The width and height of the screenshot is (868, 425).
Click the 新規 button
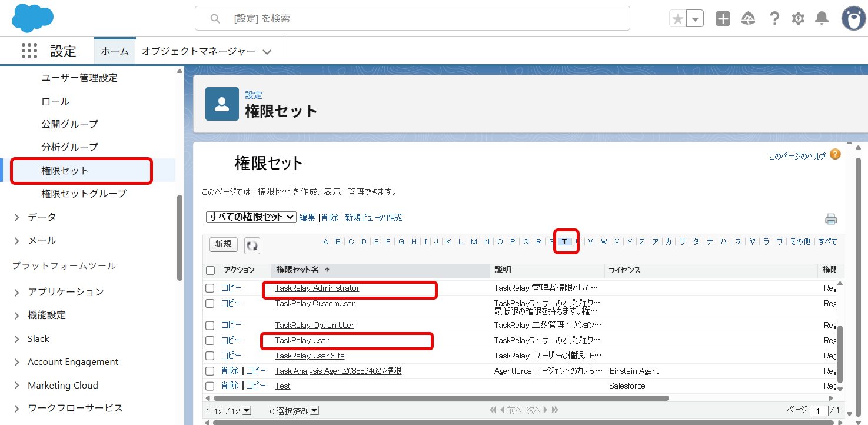tap(223, 244)
